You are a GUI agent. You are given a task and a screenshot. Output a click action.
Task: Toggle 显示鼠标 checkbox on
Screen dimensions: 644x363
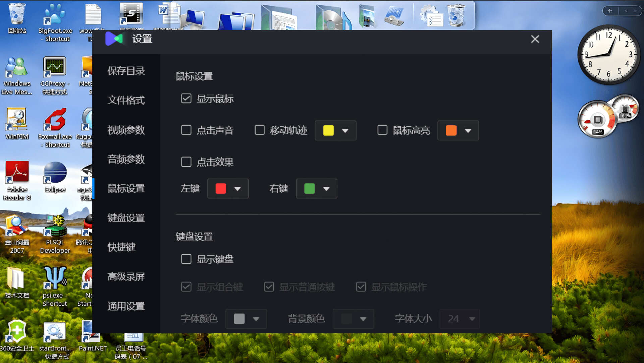[186, 98]
